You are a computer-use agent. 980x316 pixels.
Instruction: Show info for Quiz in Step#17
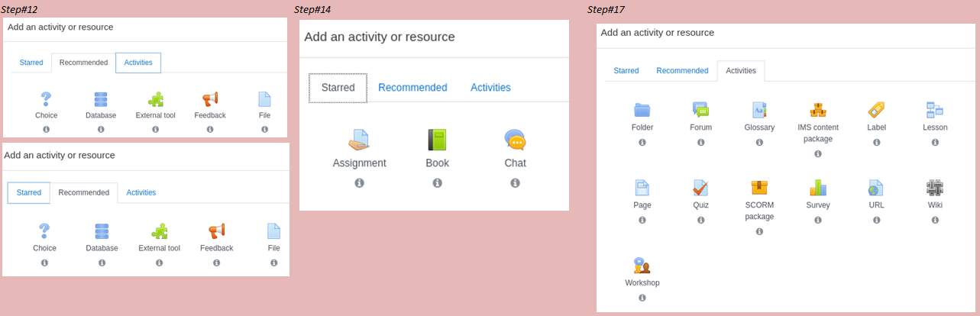700,220
